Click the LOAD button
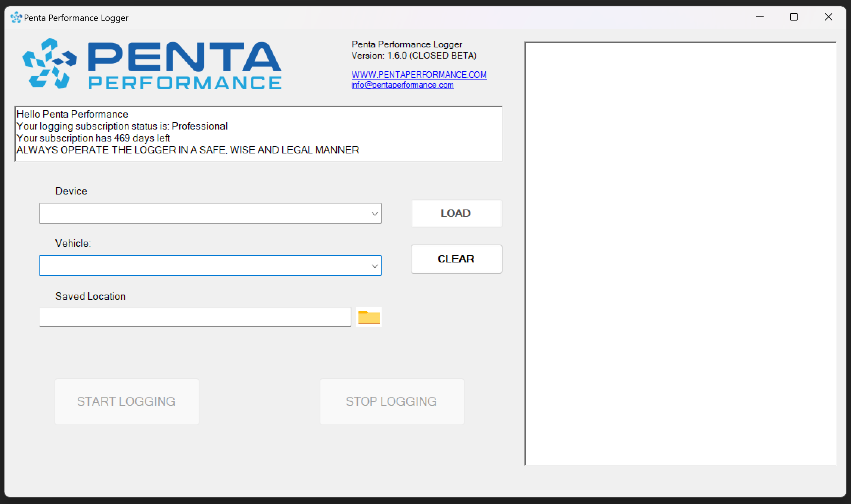 456,214
